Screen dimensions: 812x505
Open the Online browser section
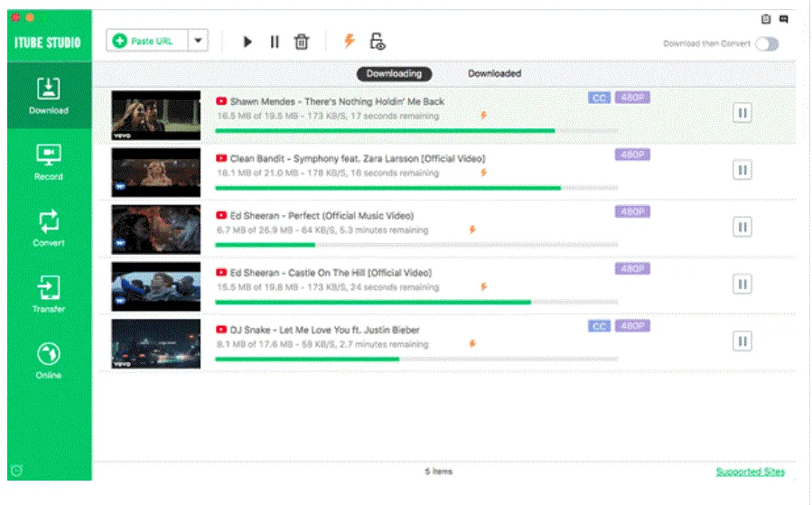[49, 360]
